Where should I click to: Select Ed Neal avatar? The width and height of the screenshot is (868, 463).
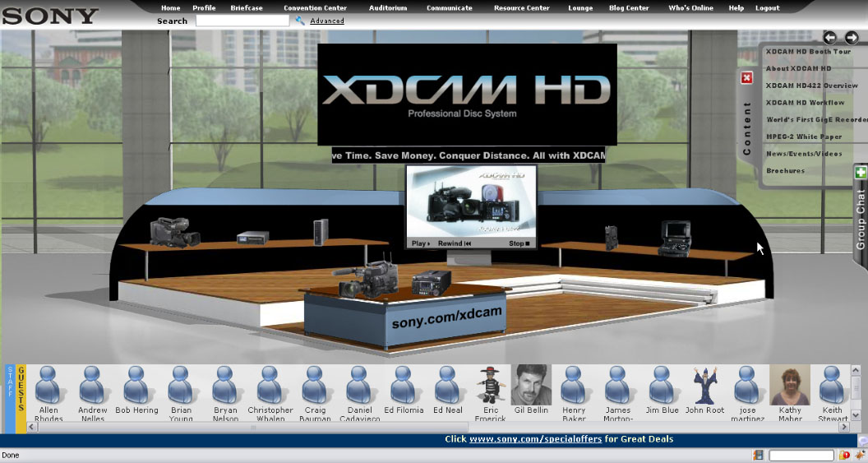[x=447, y=384]
